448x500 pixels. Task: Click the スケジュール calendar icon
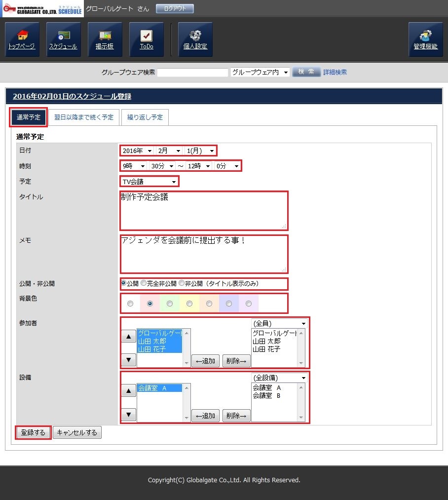63,39
